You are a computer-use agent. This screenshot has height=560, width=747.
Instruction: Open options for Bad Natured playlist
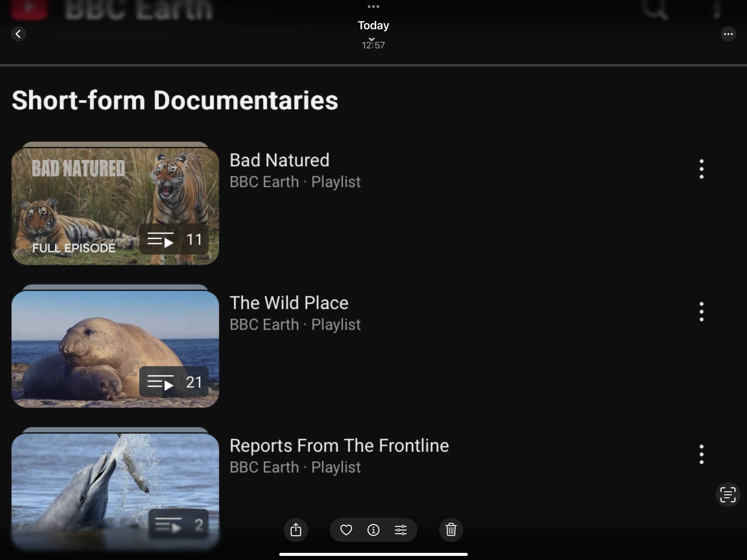pos(701,169)
